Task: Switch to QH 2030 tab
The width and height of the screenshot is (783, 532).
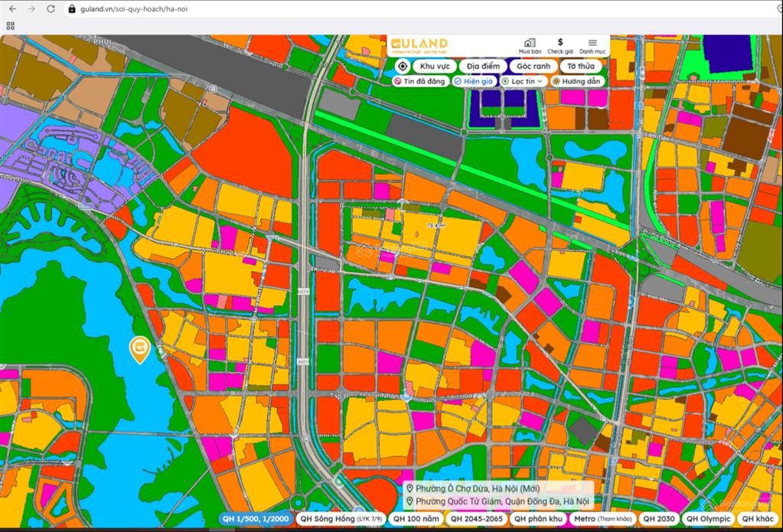Action: point(659,518)
